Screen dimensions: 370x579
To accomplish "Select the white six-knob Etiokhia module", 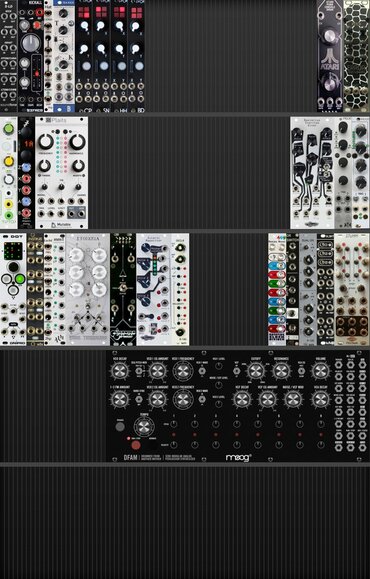I will [x=88, y=290].
